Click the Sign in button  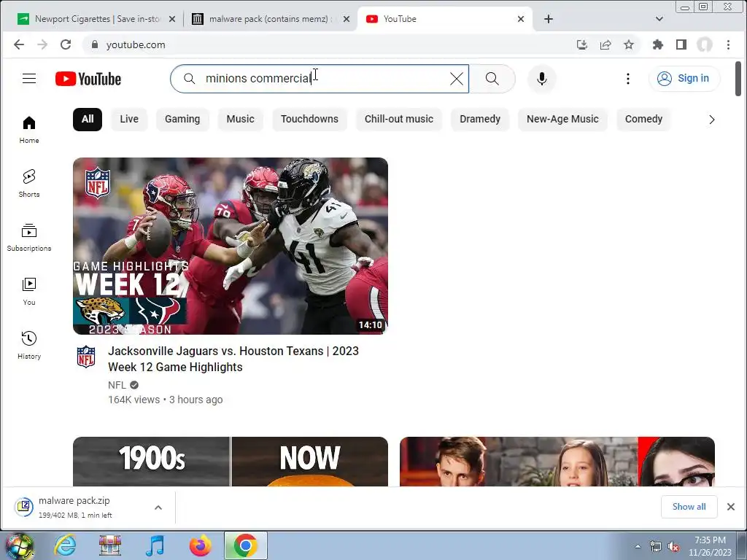[684, 79]
